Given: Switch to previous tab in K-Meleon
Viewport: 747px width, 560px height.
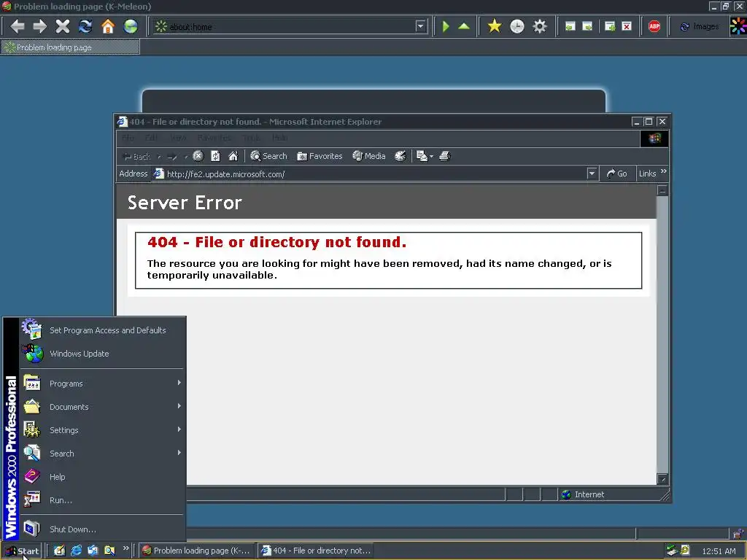Looking at the screenshot, I should point(570,26).
